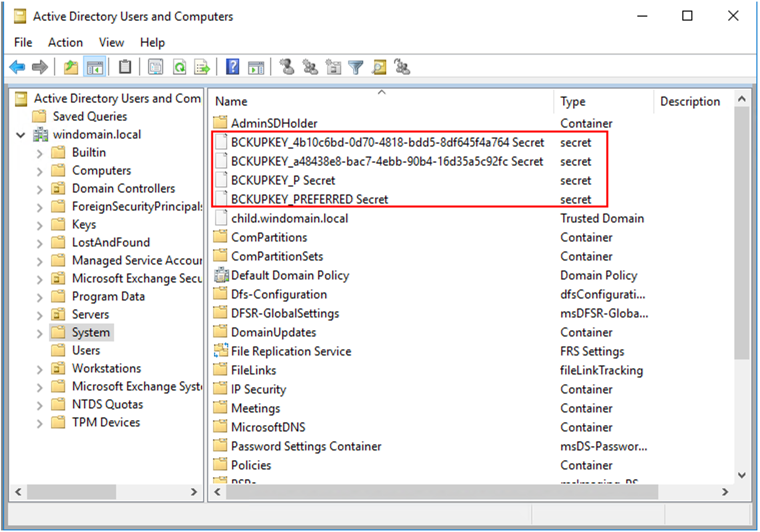Open the View menu
Screen dimensions: 760x532
click(x=111, y=42)
